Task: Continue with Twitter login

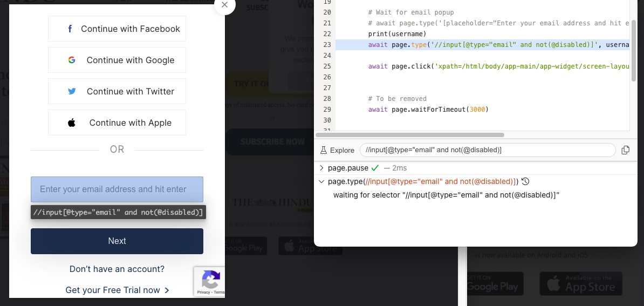Action: point(117,91)
